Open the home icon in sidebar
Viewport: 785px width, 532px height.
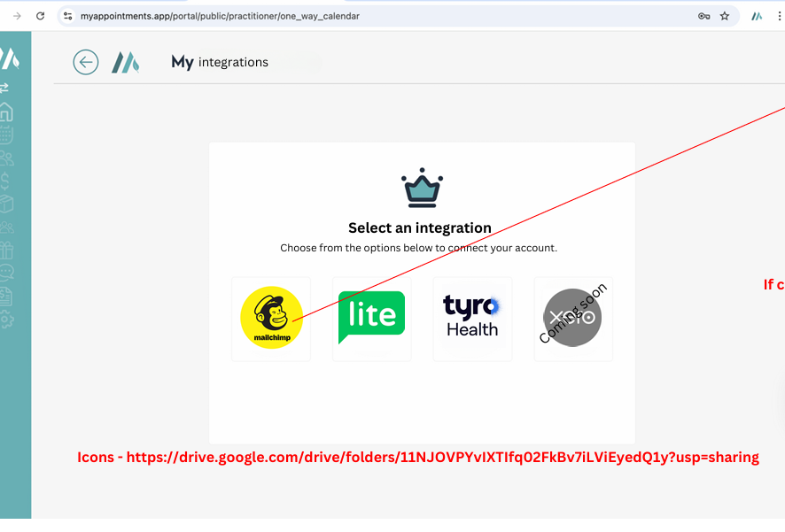(6, 112)
